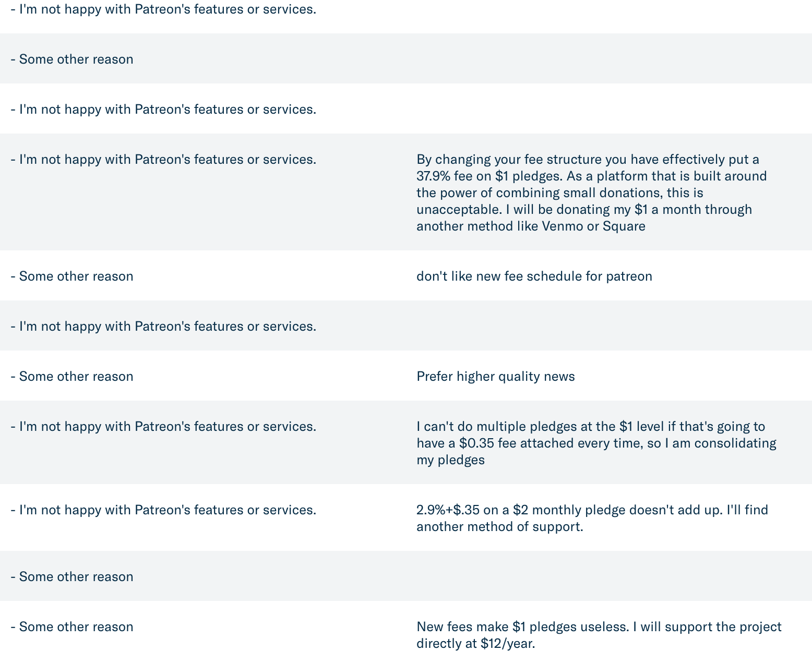The height and width of the screenshot is (651, 812).
Task: Click reason cell beside the consolidating pledges comment
Action: 163,426
